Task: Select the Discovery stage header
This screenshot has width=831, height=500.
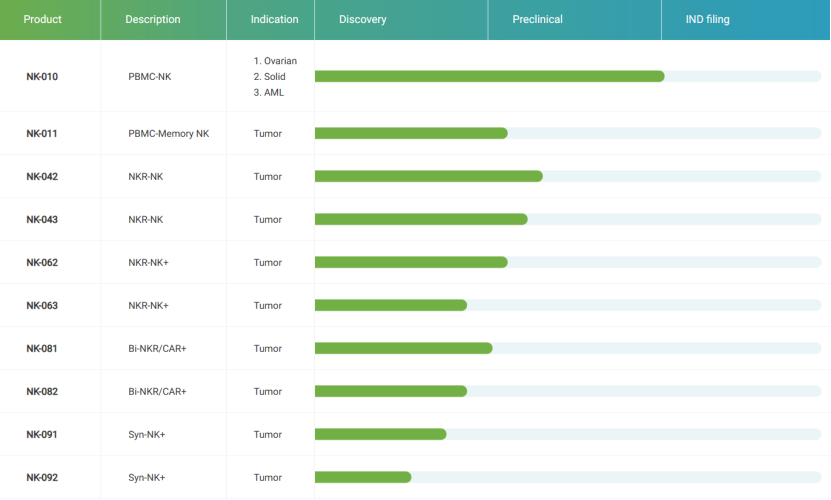Action: (363, 19)
